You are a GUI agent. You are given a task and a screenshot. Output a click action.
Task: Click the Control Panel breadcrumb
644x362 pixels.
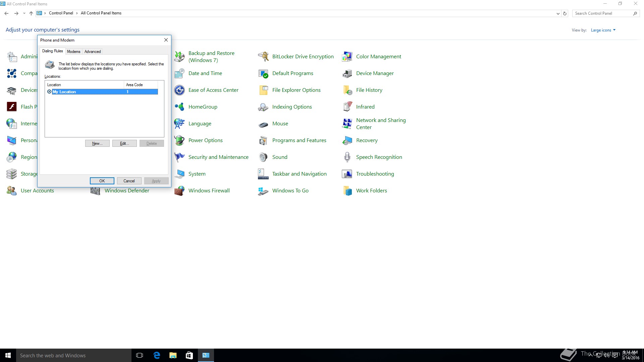[x=61, y=13]
